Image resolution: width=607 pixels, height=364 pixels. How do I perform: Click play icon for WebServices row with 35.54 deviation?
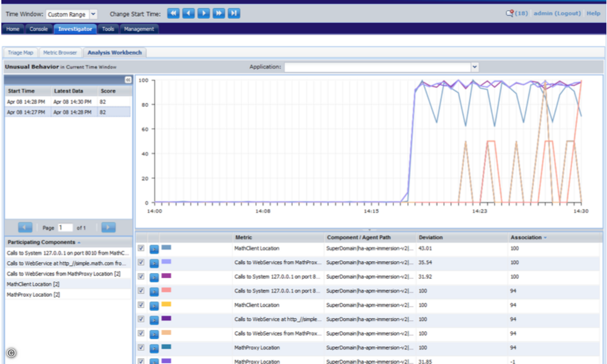coord(154,263)
